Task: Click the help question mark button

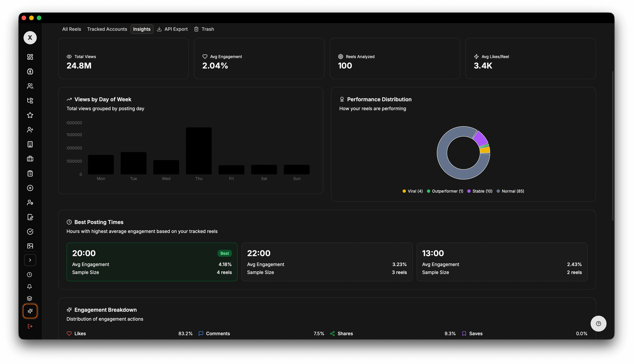Action: [598, 324]
